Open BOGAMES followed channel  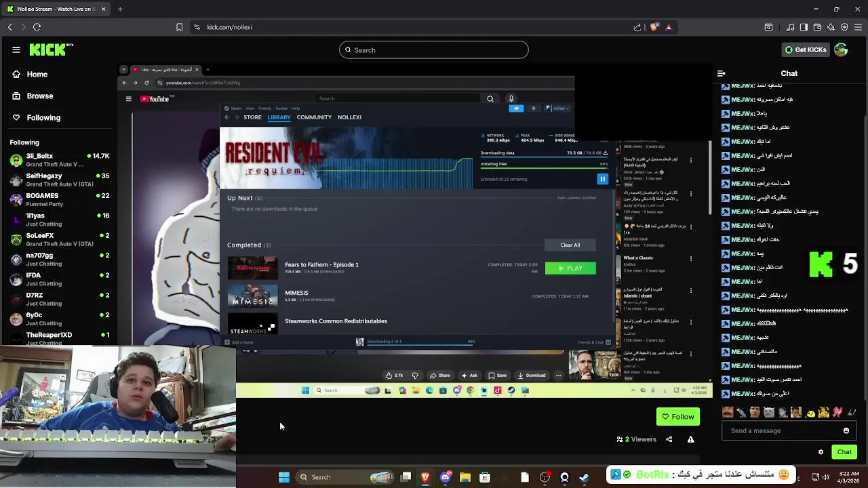click(x=60, y=200)
